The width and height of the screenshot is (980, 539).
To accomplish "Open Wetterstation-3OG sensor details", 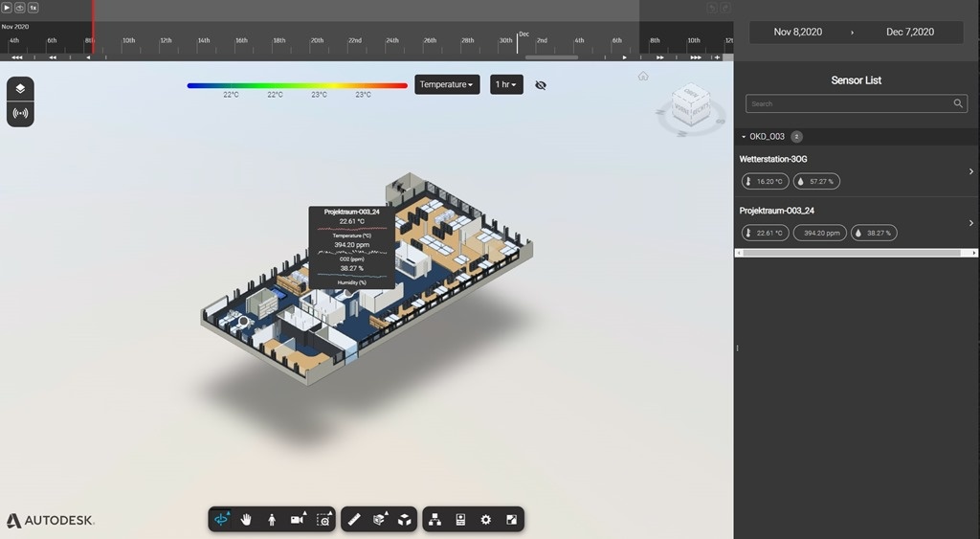I will coord(970,171).
